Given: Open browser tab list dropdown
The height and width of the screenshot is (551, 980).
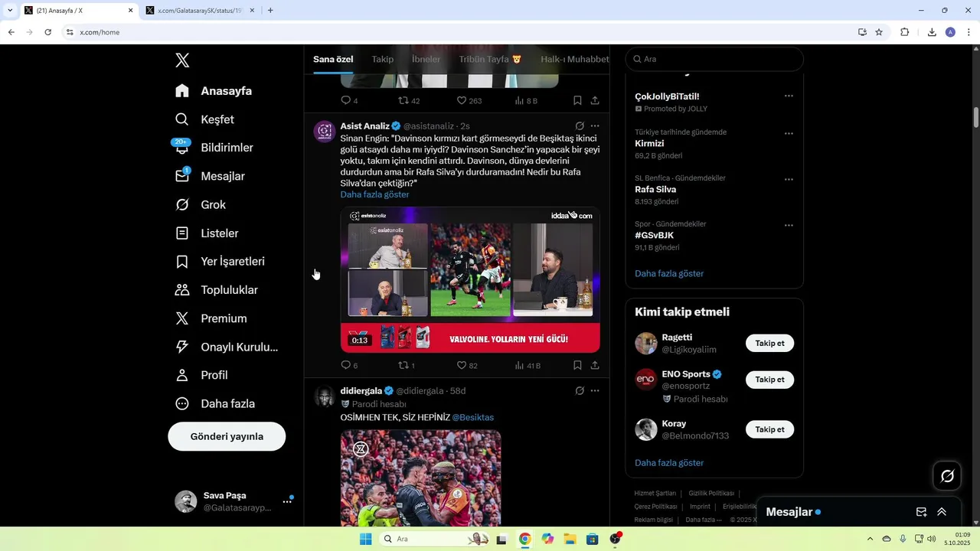Looking at the screenshot, I should 9,10.
